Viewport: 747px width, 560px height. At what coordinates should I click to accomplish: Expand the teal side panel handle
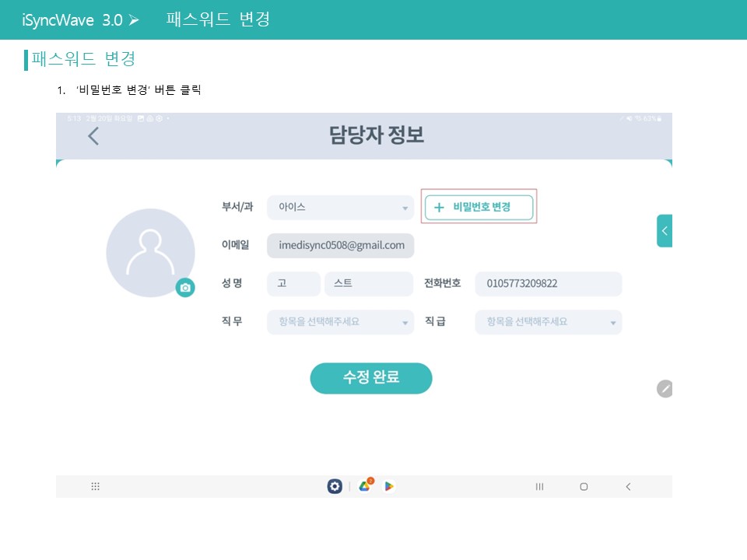point(664,231)
